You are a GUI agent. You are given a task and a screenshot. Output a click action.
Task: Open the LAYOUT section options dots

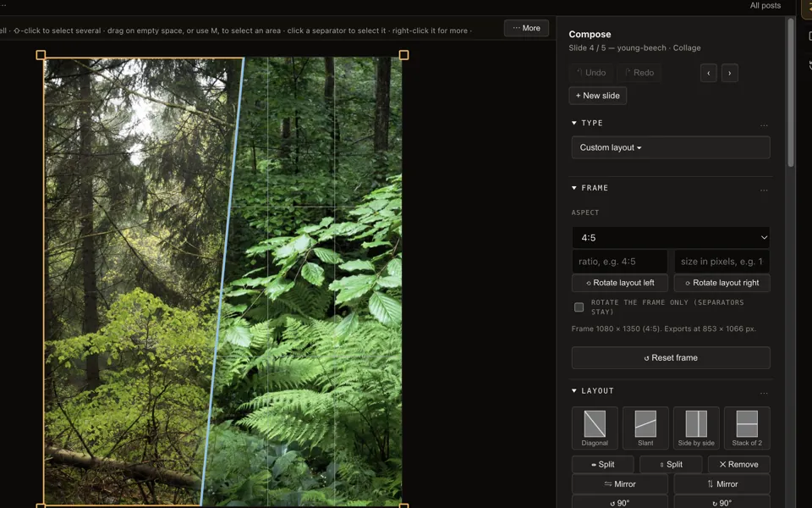(764, 392)
